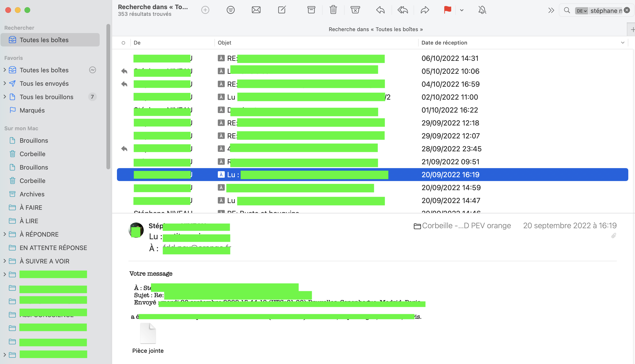Move message to junk mail icon
The image size is (635, 364).
click(355, 10)
